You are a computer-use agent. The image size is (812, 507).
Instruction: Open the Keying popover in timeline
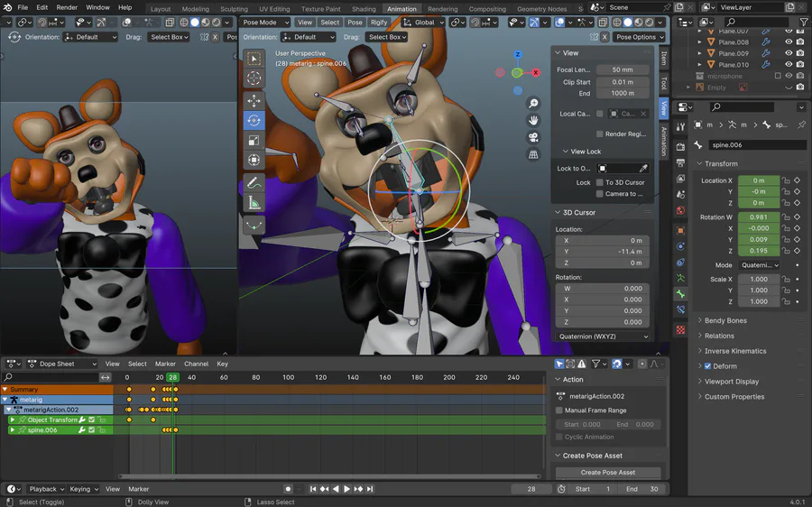click(83, 489)
